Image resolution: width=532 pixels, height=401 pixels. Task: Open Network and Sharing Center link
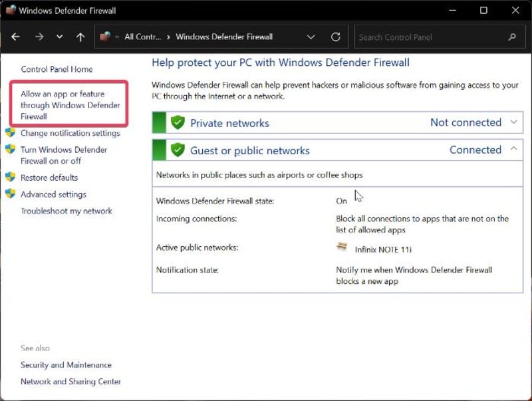(x=70, y=381)
